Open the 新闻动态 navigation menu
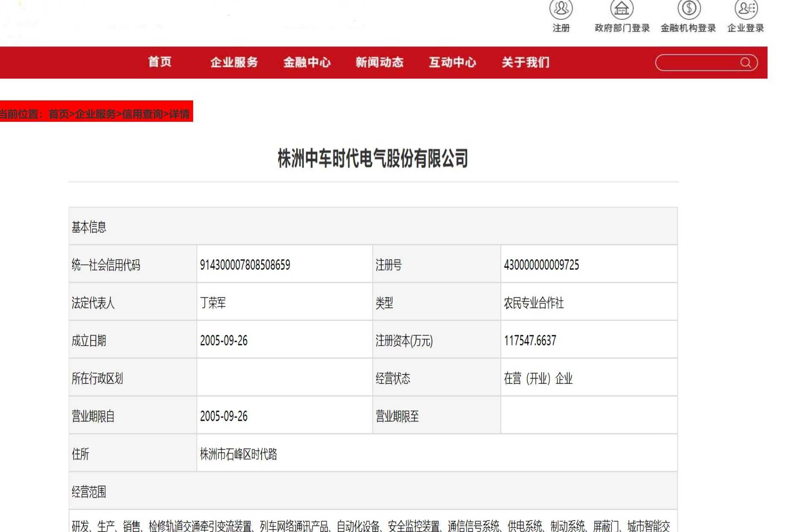This screenshot has height=532, width=809. pos(380,62)
